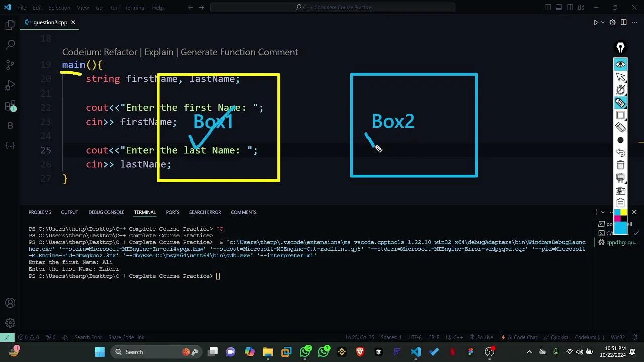This screenshot has height=362, width=644.
Task: Open the Terminal menu
Action: point(134,8)
